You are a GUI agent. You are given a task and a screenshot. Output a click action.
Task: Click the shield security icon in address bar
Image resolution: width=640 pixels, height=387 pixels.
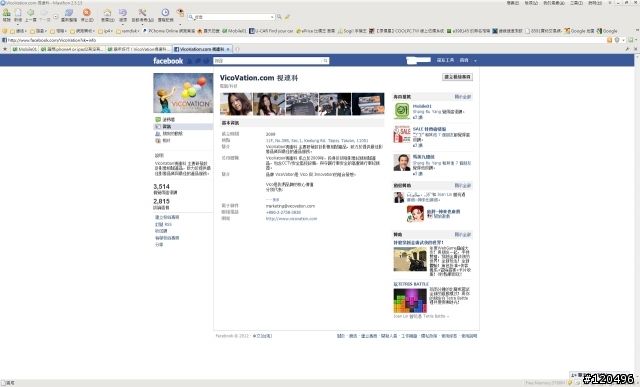point(617,40)
